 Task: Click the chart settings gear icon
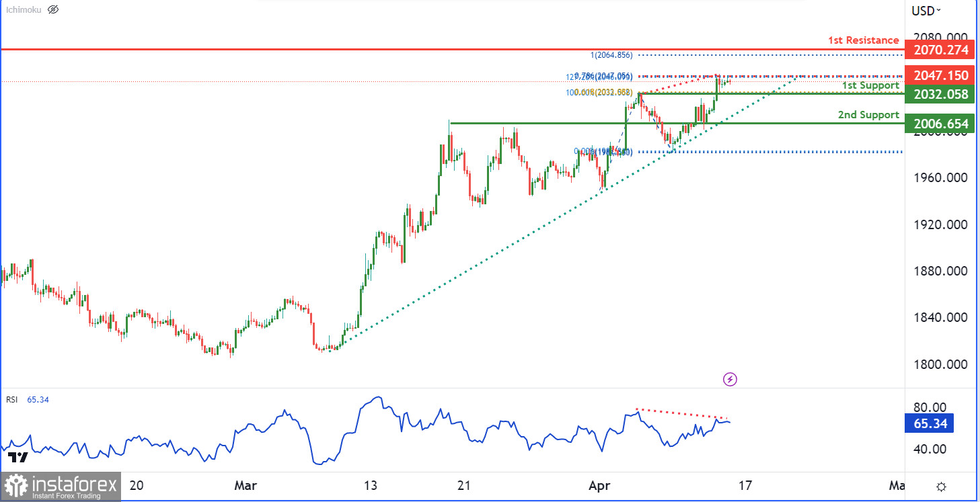click(942, 487)
